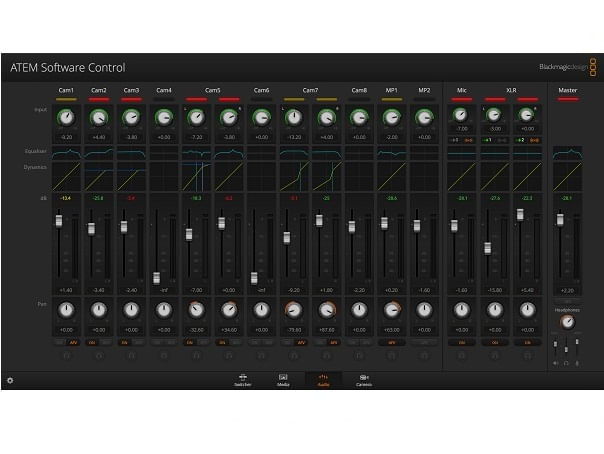604x454 pixels.
Task: Toggle the XLR L channel ON button
Action: click(x=495, y=342)
